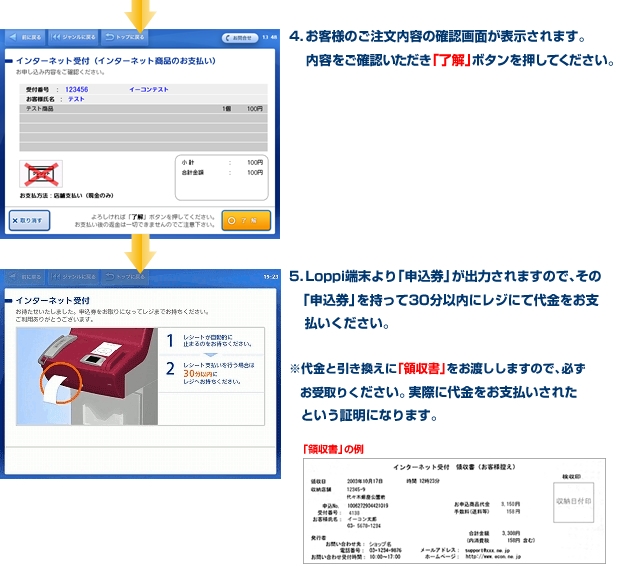Click the 合計金額 3,300円 on the receipt
Viewport: 620px width, 574px height.
click(511, 533)
